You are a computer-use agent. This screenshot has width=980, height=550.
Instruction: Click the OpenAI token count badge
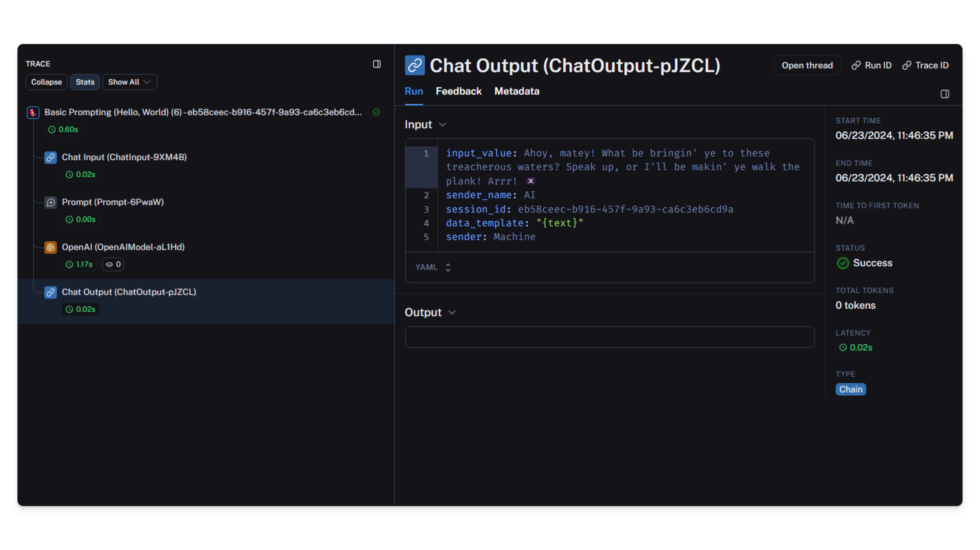113,265
